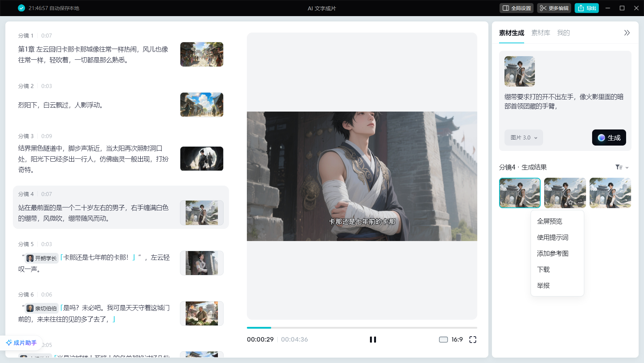Click the prompt text box about 绷带
The height and width of the screenshot is (363, 644).
565,102
